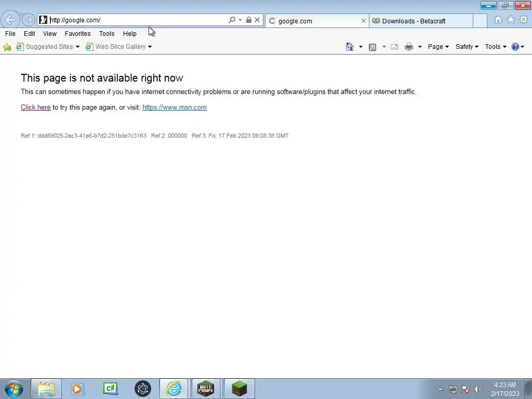Image resolution: width=532 pixels, height=399 pixels.
Task: Open the Betacraft launcher taskbar icon
Action: (206, 389)
